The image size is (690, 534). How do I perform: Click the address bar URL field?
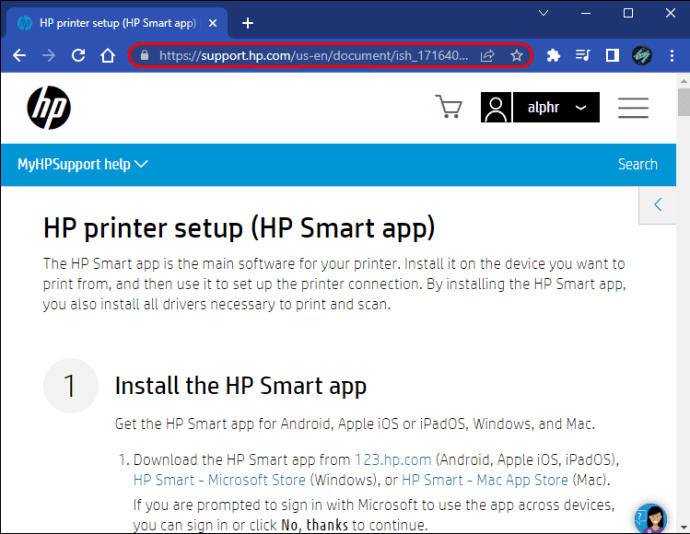(x=313, y=55)
